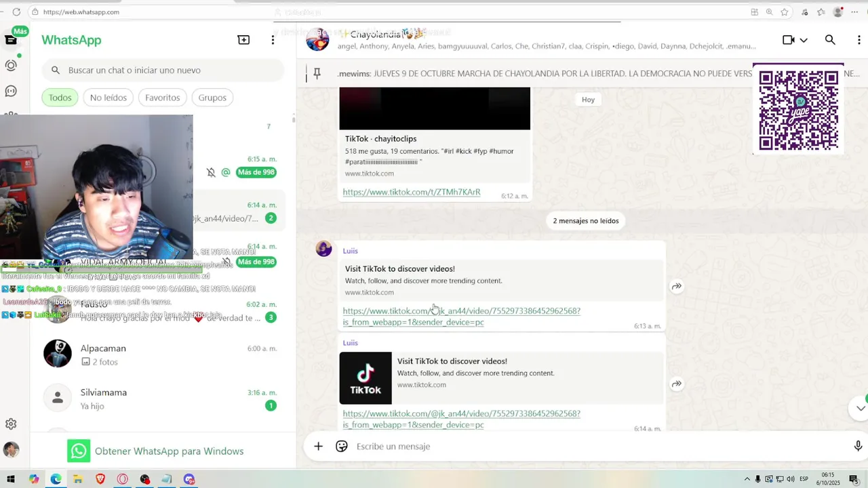Open the browser profile avatar

[838, 12]
